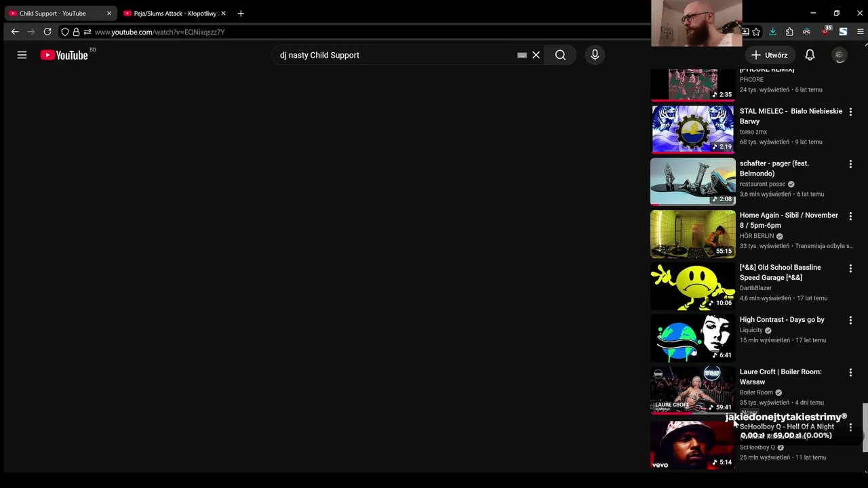
Task: Click the page vertical scrollbar thumb
Action: (865, 427)
